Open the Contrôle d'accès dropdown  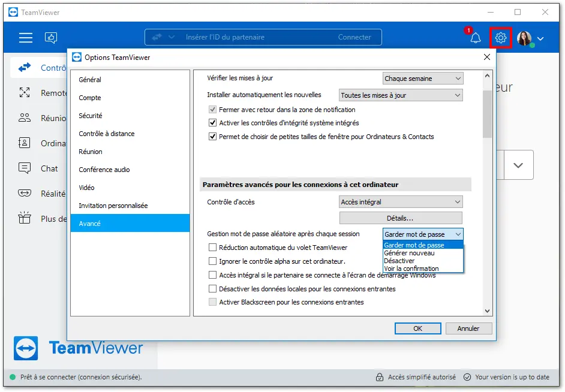(401, 202)
